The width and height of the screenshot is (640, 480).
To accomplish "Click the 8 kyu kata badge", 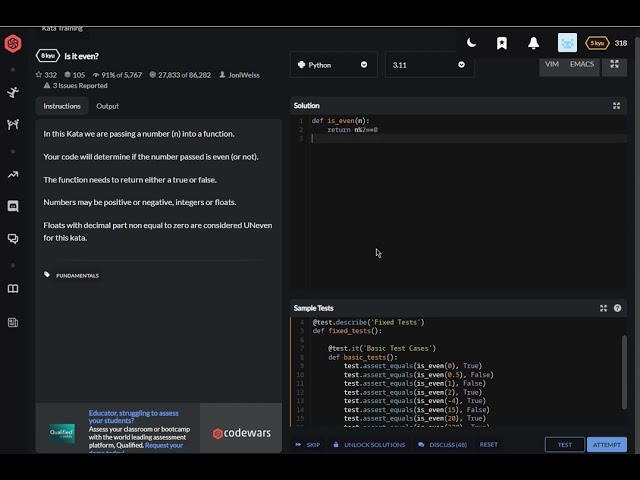I will tap(48, 56).
